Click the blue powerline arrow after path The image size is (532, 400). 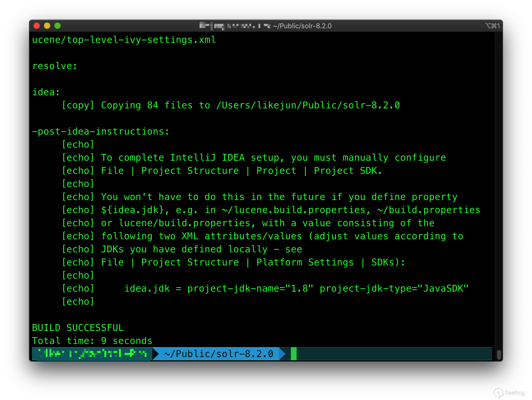pos(282,354)
